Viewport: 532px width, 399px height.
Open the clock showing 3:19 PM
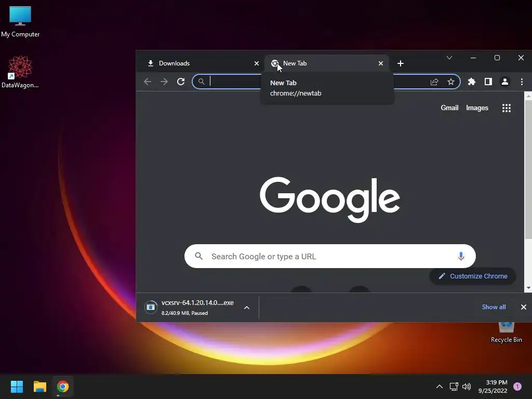493,387
